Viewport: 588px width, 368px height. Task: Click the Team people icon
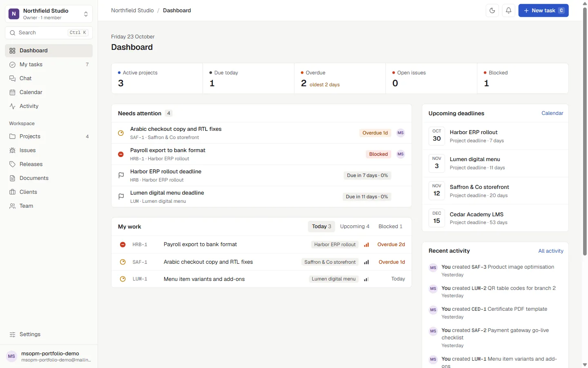click(x=12, y=206)
